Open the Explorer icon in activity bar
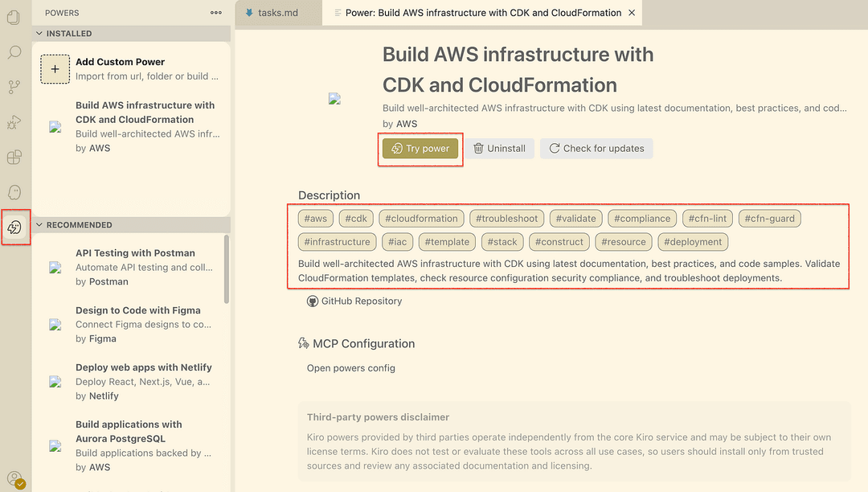This screenshot has height=492, width=868. pyautogui.click(x=14, y=17)
